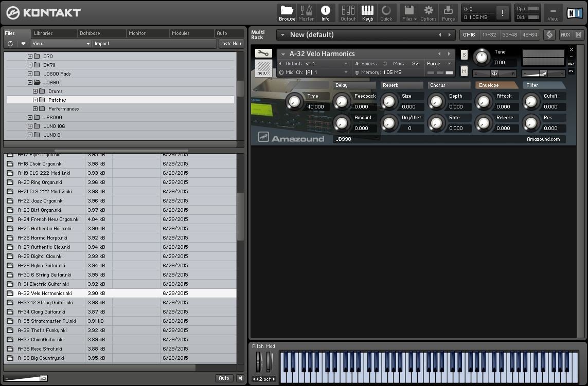Open the View dropdown

[x=61, y=44]
